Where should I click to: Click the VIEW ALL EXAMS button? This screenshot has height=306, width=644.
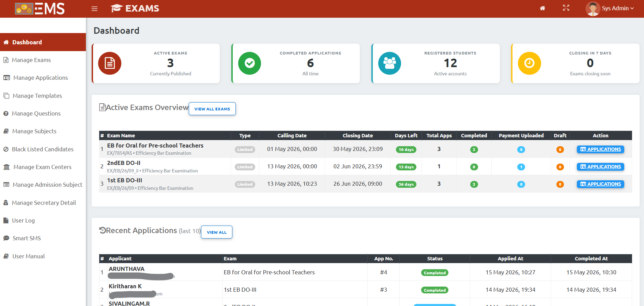(212, 109)
